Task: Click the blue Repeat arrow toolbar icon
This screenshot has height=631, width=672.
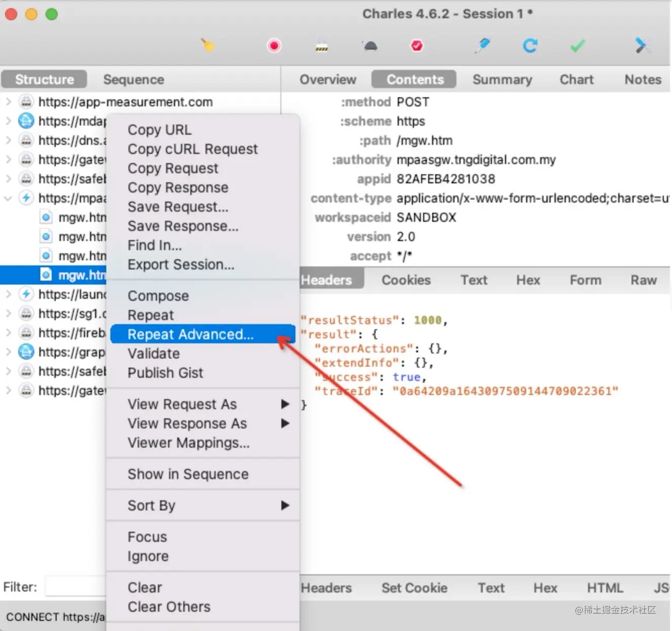Action: coord(530,46)
